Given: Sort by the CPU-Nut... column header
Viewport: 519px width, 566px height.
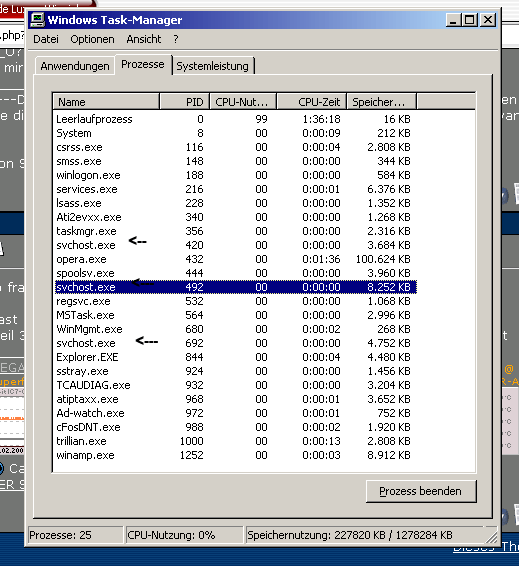Looking at the screenshot, I should (243, 102).
